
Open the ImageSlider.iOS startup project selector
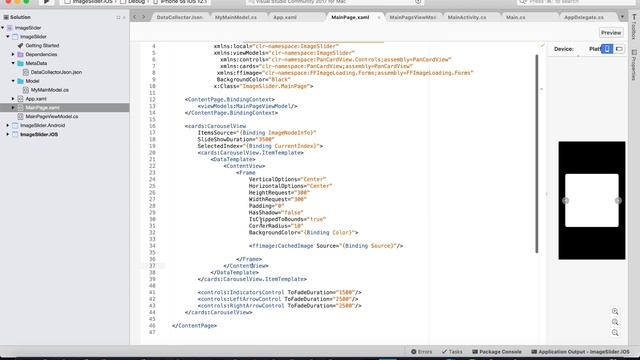click(x=89, y=2)
